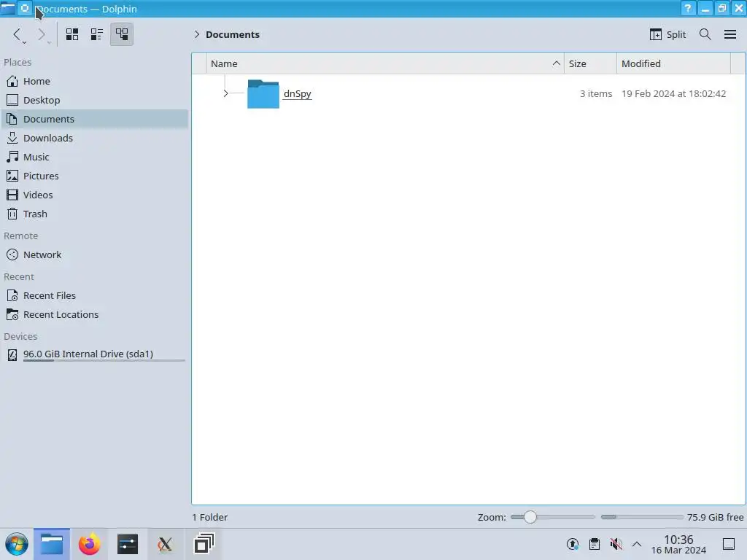Open Videos in Places panel
Viewport: 747px width, 560px height.
[x=94, y=195]
